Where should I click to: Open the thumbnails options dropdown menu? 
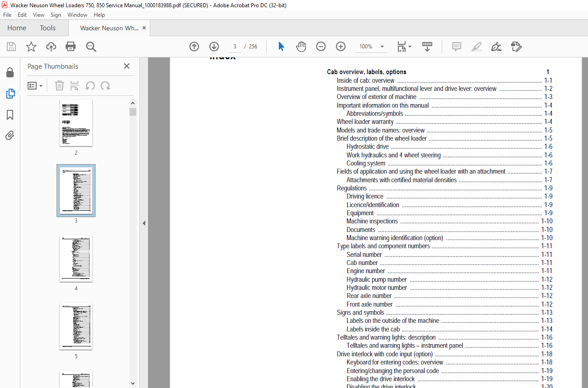click(x=35, y=85)
